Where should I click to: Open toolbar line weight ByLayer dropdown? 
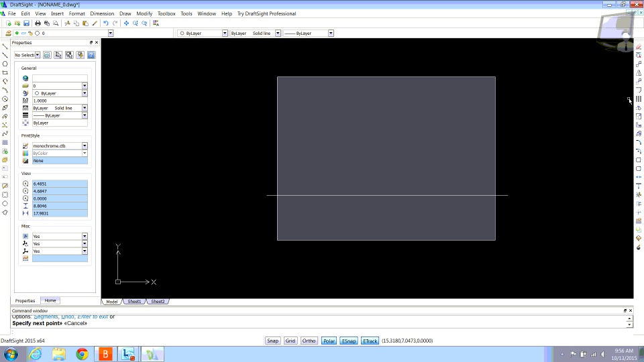coord(331,34)
